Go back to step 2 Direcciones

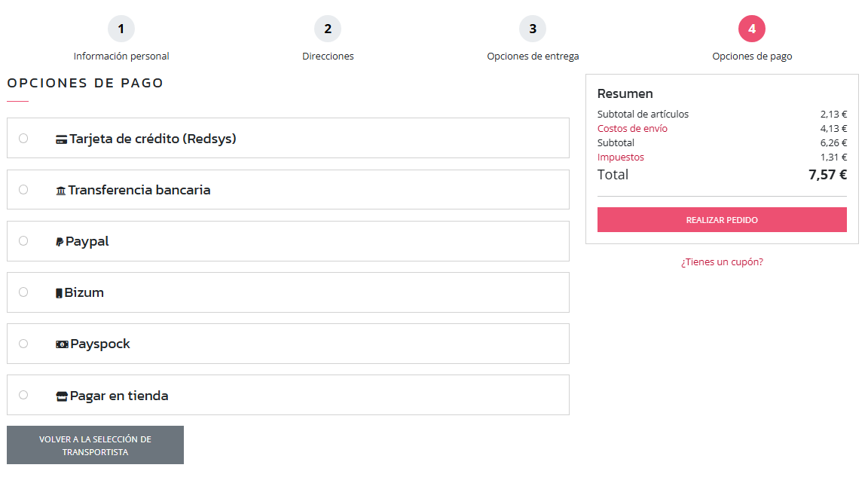coord(328,29)
